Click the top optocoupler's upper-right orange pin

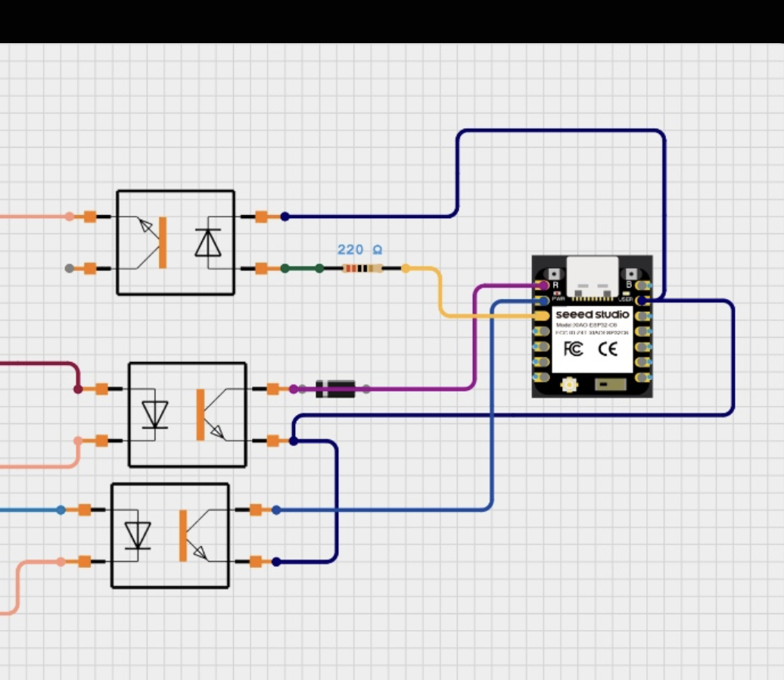[261, 217]
